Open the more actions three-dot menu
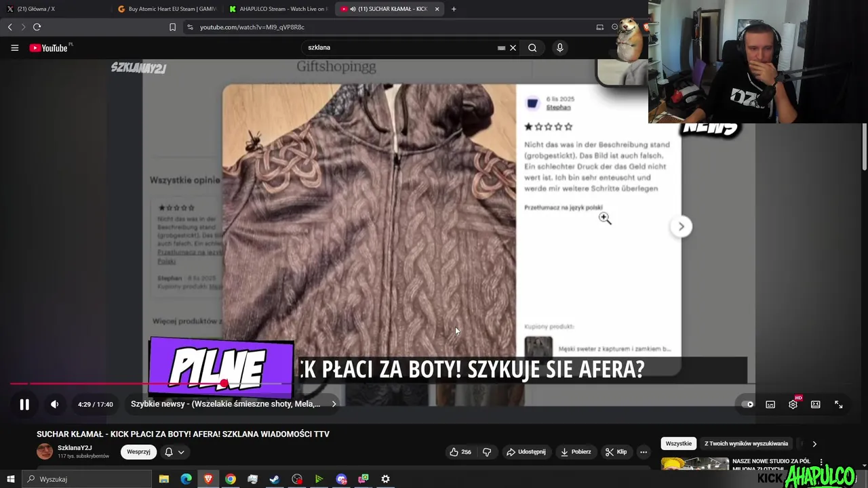This screenshot has width=868, height=488. click(x=644, y=452)
